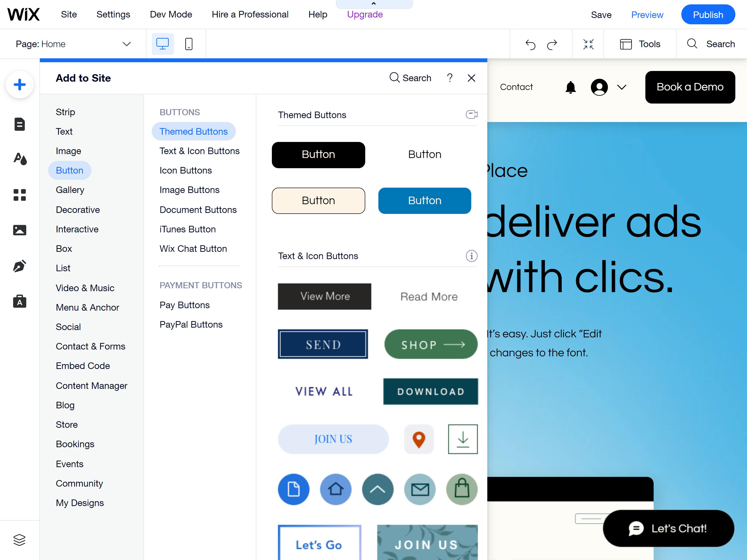The image size is (747, 560).
Task: Click the blue plus Add Elements button
Action: tap(20, 84)
